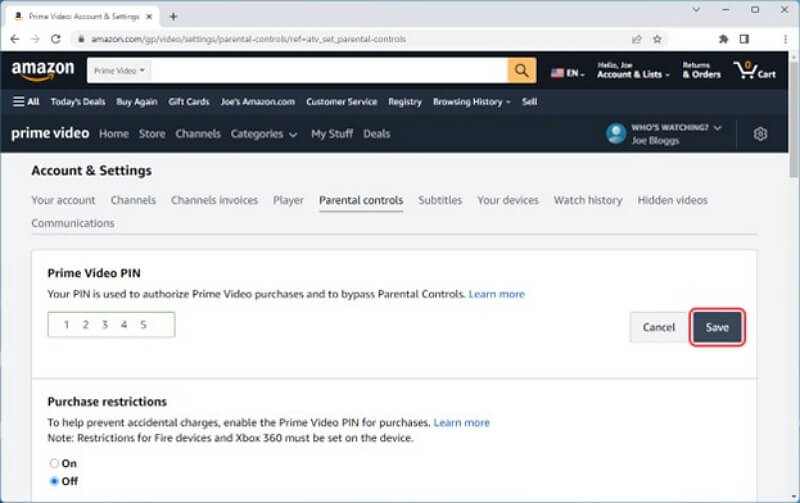This screenshot has height=503, width=800.
Task: Open the Chrome three-dot menu
Action: 785,39
